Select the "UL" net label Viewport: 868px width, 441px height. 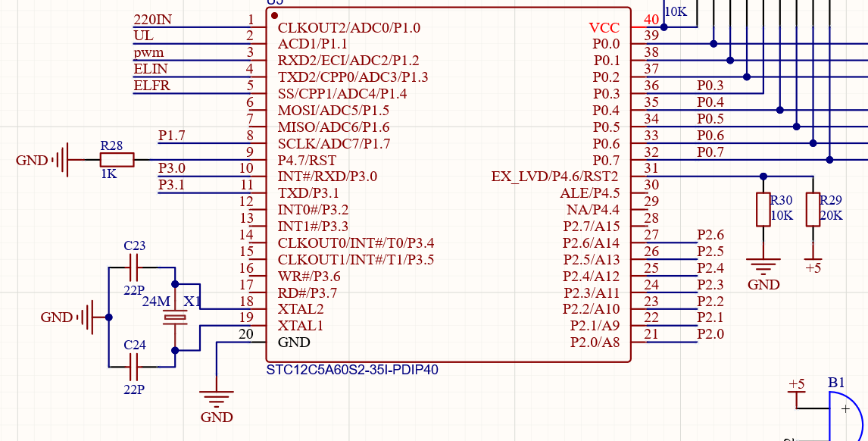pyautogui.click(x=143, y=36)
